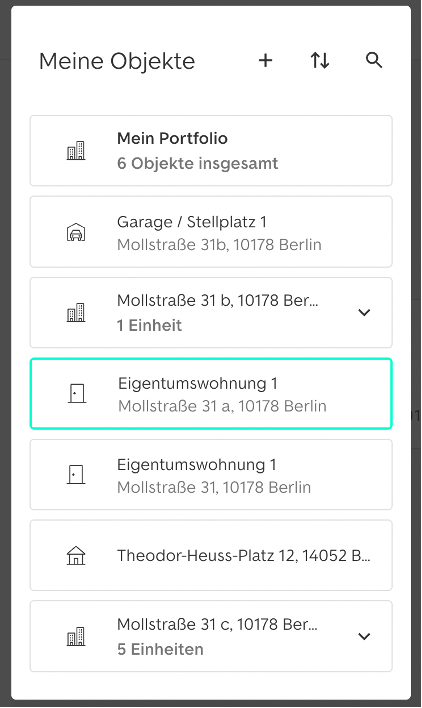
Task: Click door icon of Mollstraße 31 apartment
Action: [x=76, y=475]
